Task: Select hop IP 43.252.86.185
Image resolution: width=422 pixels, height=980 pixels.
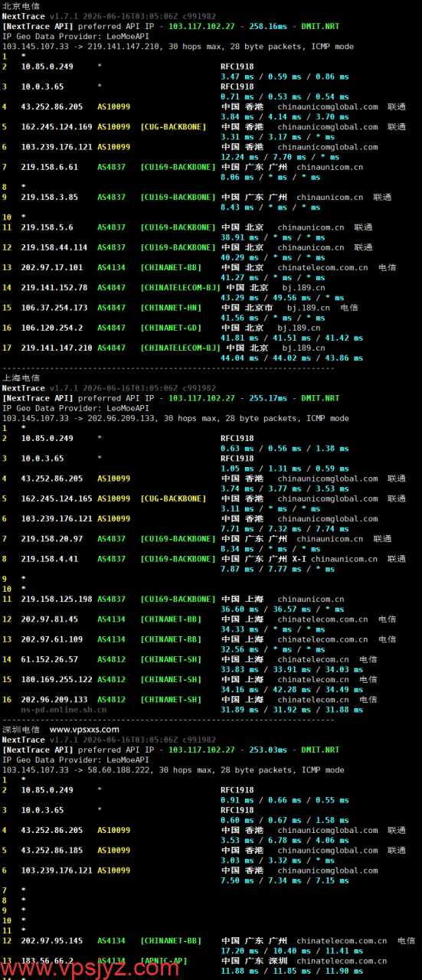Action: 52,851
